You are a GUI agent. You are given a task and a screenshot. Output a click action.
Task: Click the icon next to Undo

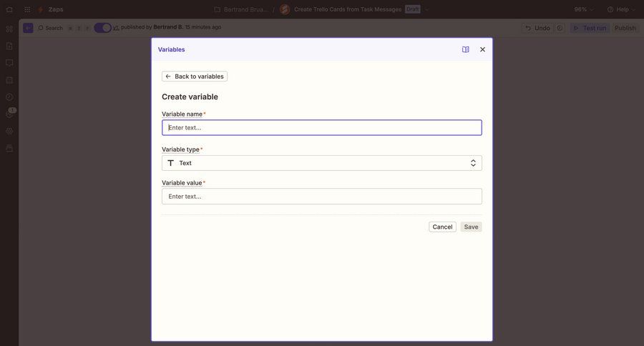[x=560, y=28]
